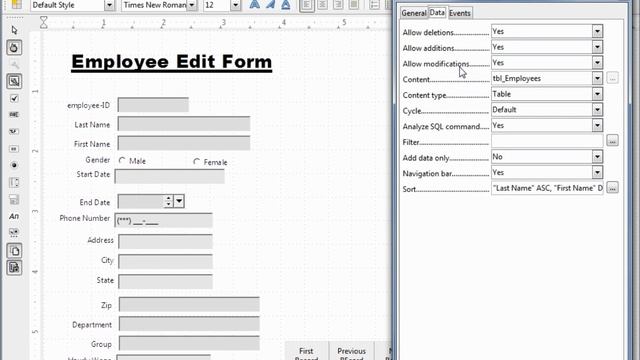The image size is (640, 360).
Task: Select the Male radio button
Action: [122, 161]
